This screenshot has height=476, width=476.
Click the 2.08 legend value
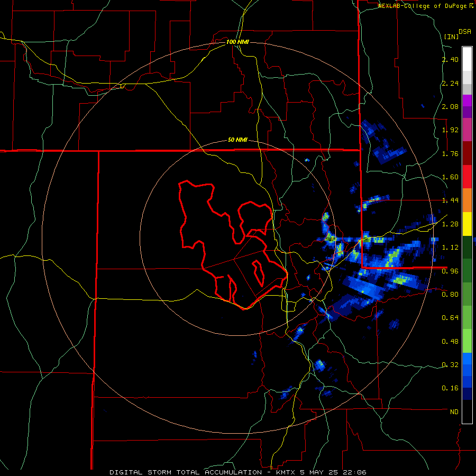450,106
